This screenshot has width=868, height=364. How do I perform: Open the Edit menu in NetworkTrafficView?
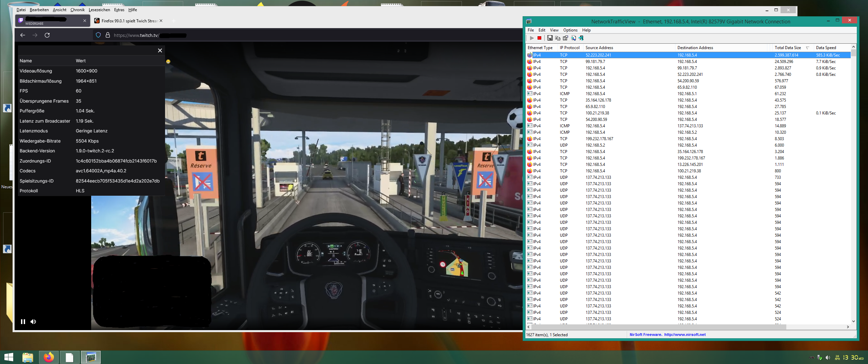[x=542, y=30]
